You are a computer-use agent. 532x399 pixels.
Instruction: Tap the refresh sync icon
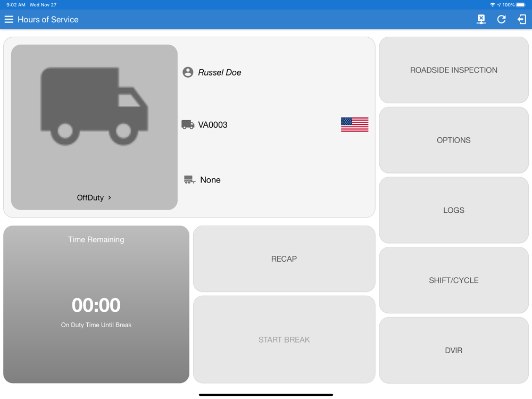(x=502, y=19)
